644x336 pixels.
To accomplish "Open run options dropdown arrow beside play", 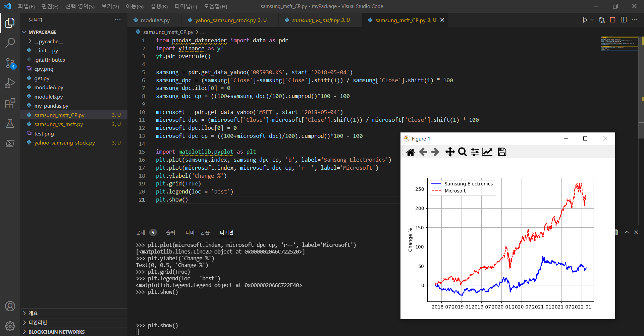I will [592, 20].
